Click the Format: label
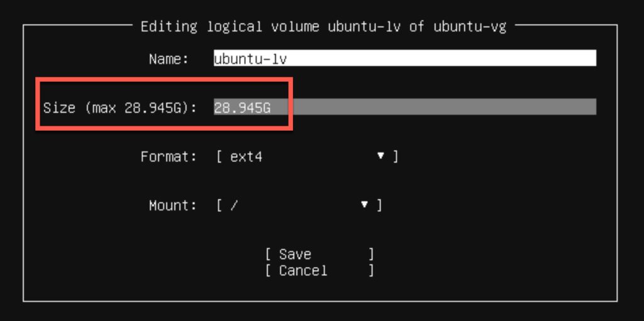644x321 pixels. tap(169, 156)
